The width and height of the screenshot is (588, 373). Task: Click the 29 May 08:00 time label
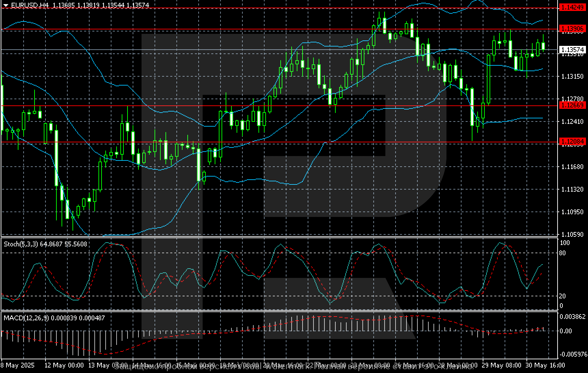click(x=502, y=365)
